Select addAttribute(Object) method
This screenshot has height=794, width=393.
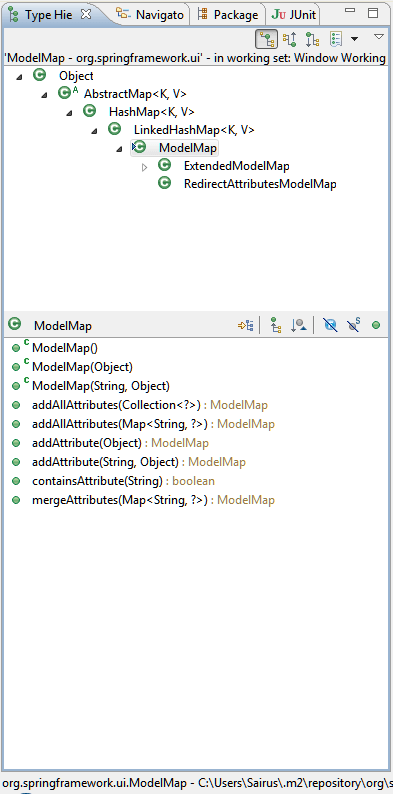(120, 443)
